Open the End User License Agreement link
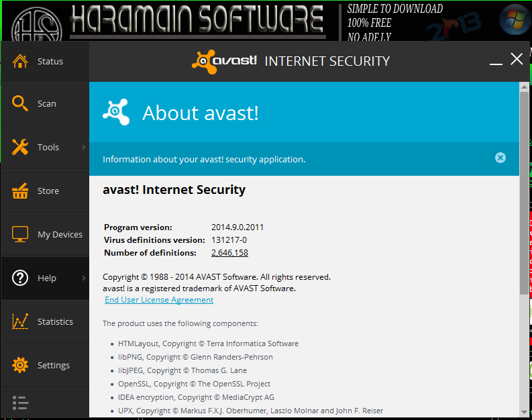532x420 pixels. (159, 300)
